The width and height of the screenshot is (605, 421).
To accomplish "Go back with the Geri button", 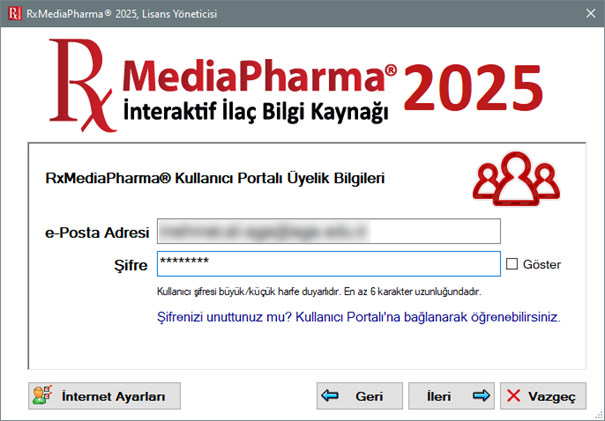I will [360, 396].
